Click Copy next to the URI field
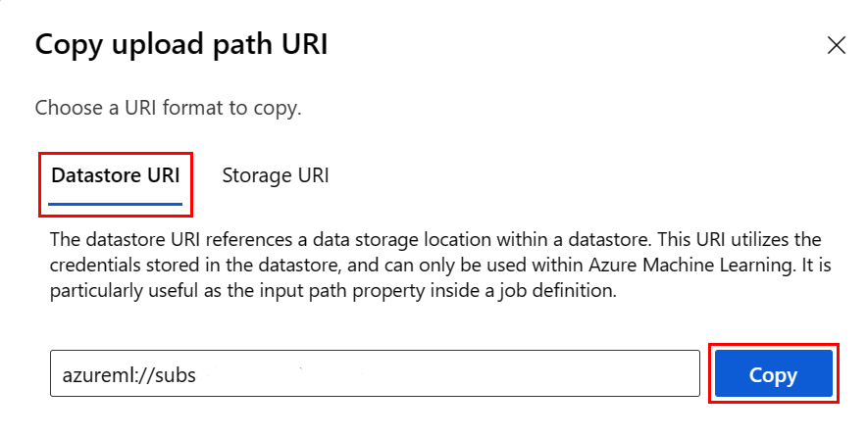The width and height of the screenshot is (868, 437). pos(773,374)
